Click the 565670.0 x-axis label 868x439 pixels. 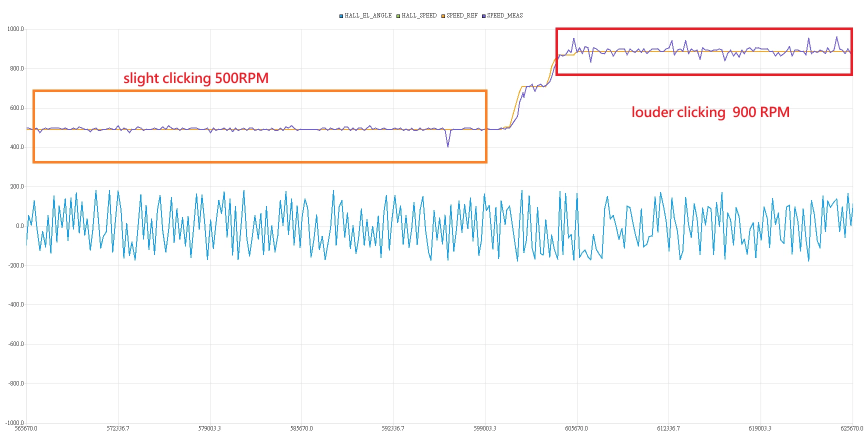pos(26,428)
